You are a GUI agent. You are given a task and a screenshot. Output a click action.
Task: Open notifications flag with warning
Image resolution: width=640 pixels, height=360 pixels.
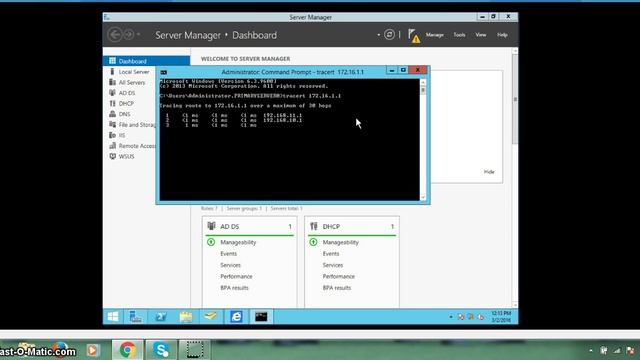coord(413,36)
